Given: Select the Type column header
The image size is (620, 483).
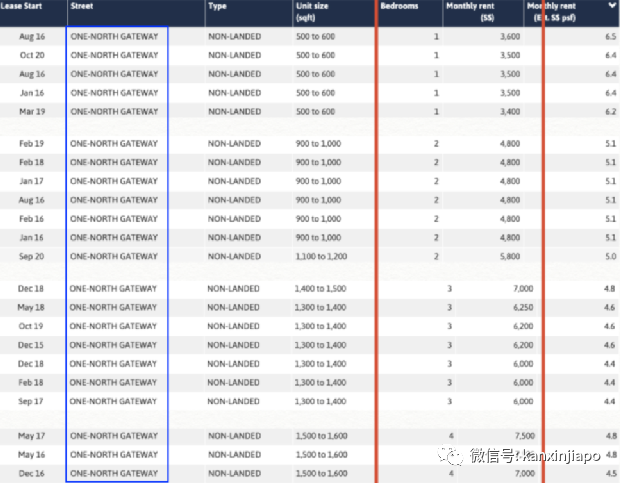Looking at the screenshot, I should click(218, 6).
